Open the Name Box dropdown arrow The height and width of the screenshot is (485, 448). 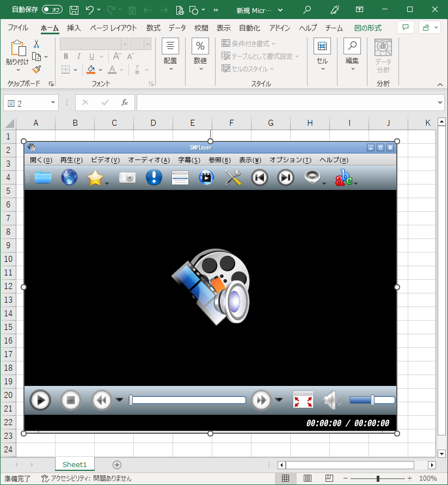click(53, 102)
